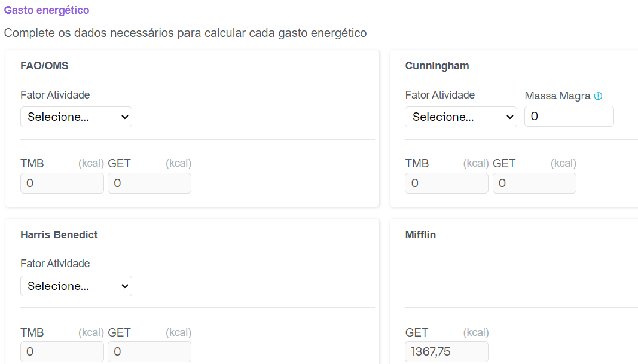This screenshot has height=364, width=638.
Task: Open Harris Benedict Fator Atividade dropdown
Action: point(76,286)
